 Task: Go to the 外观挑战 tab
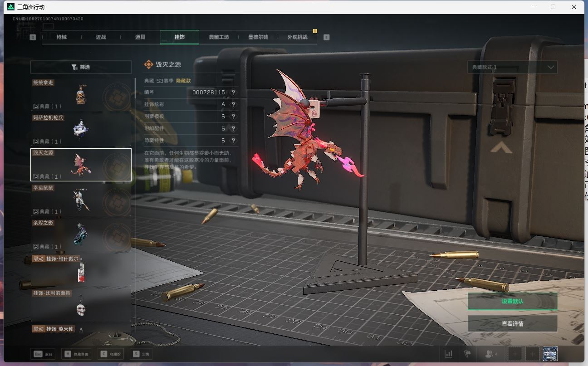point(297,37)
